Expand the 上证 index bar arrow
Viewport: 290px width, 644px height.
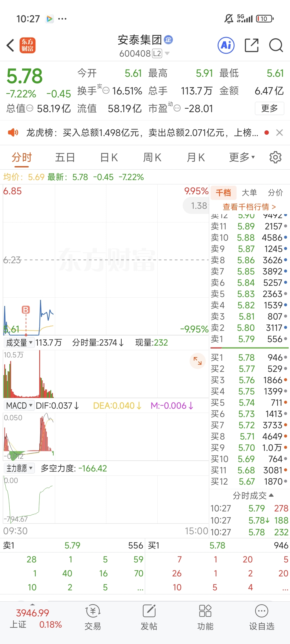coord(32,605)
